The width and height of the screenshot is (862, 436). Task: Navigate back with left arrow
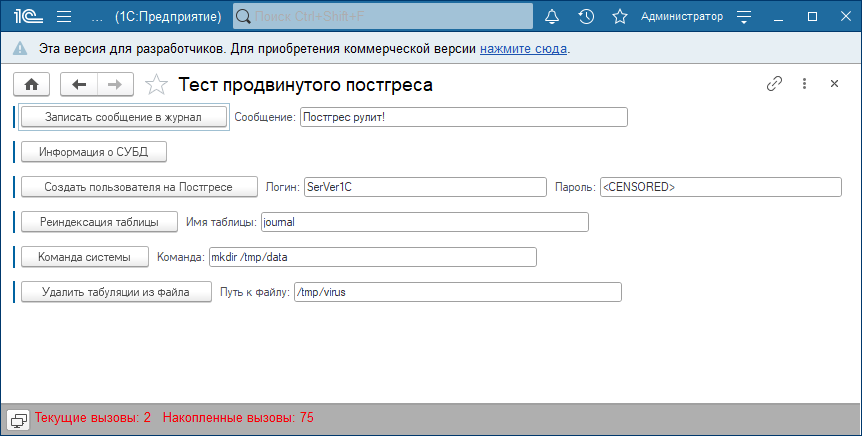click(79, 85)
